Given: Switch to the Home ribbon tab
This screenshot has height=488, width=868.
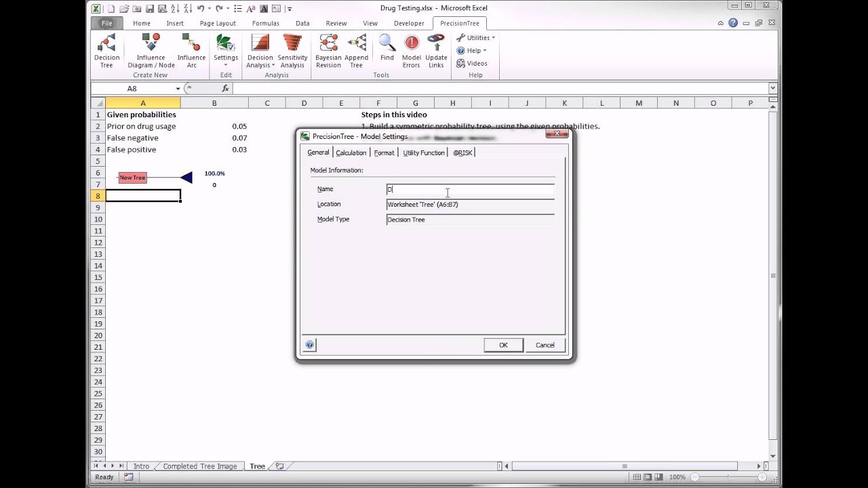Looking at the screenshot, I should click(x=142, y=23).
